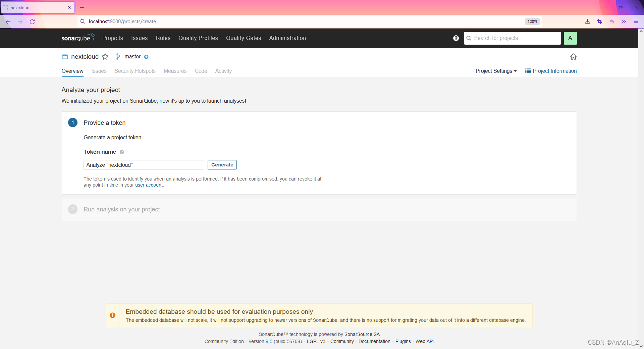
Task: Open the Community footer link
Action: click(x=342, y=341)
